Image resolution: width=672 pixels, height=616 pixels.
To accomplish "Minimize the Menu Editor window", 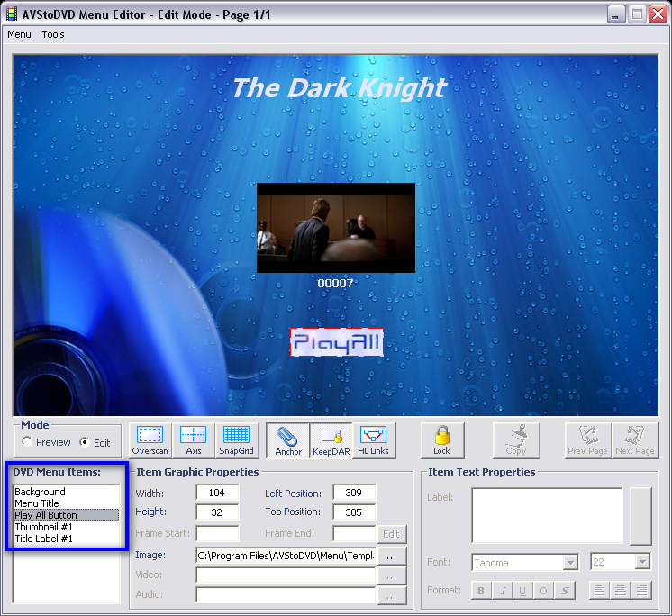I will [616, 14].
